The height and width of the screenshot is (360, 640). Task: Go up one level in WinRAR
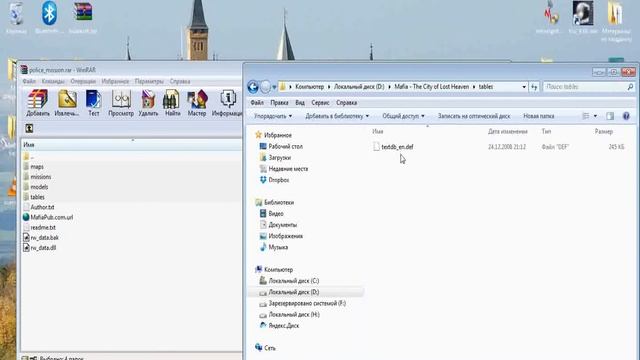(29, 129)
